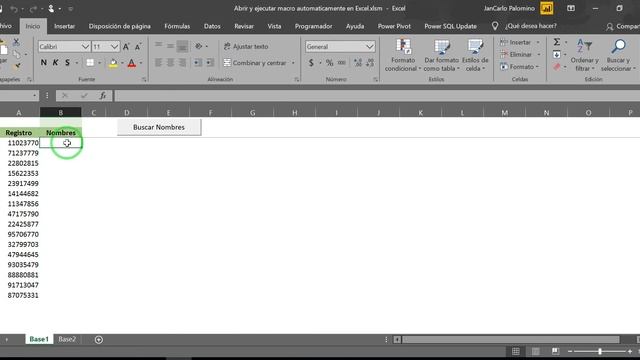Open Buscar y seleccionar menu
640x360 pixels.
618,56
